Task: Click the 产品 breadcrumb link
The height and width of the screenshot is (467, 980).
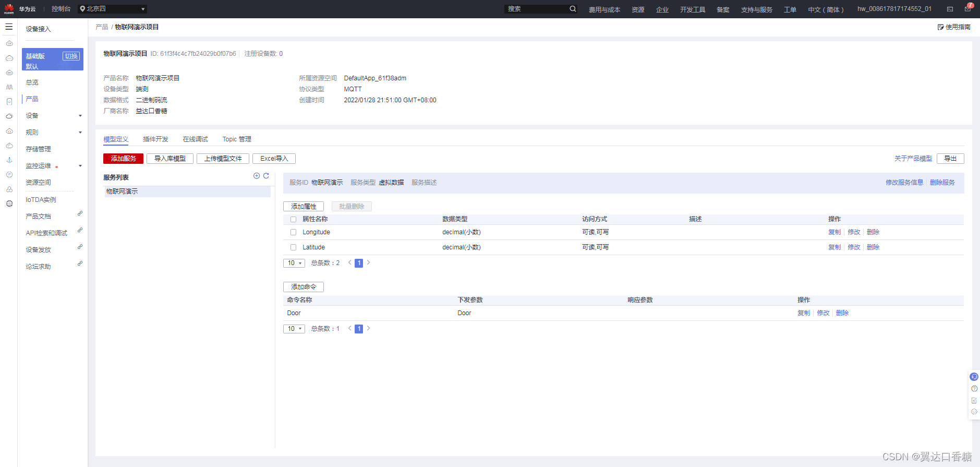Action: (102, 27)
